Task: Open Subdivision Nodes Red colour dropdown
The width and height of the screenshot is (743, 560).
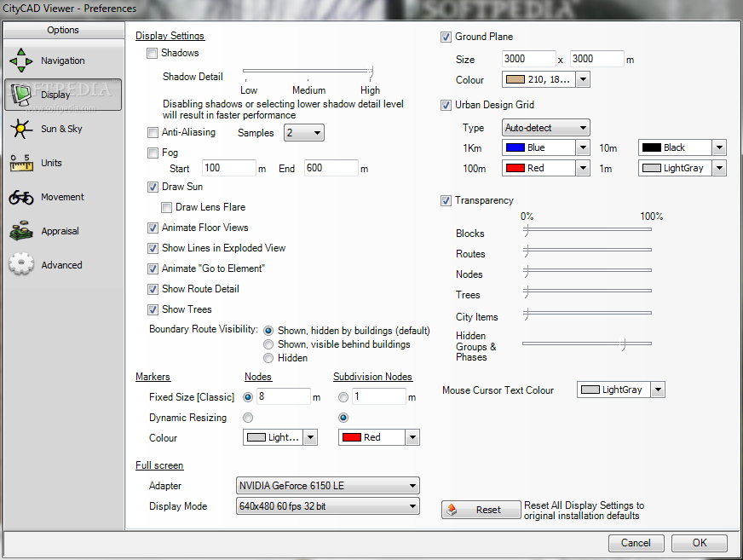Action: tap(379, 437)
